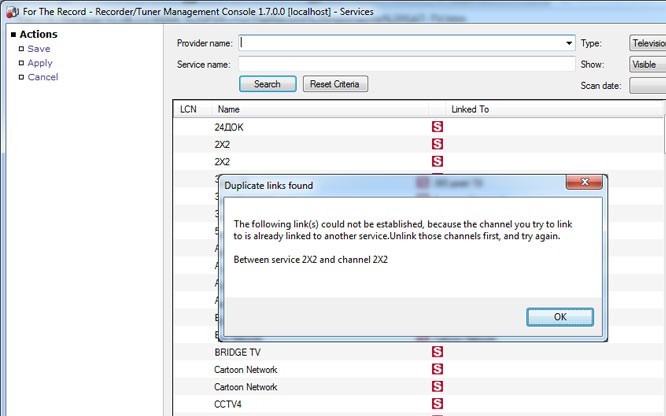Click S icon on second Cartoon Network row

pyautogui.click(x=437, y=387)
